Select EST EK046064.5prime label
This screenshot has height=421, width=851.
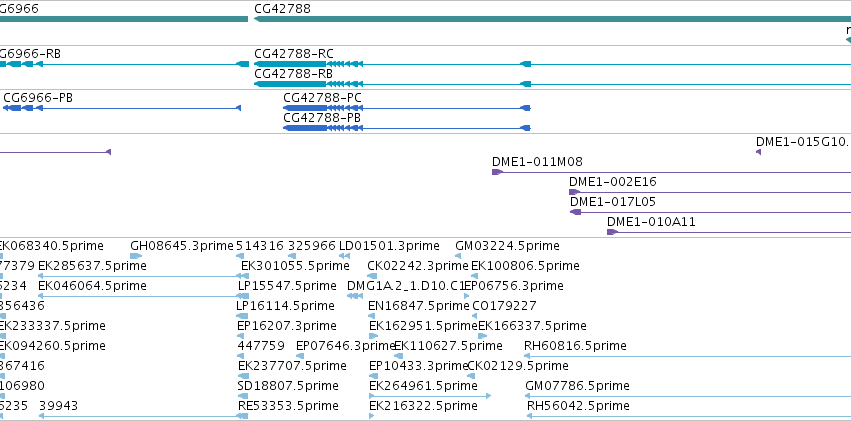tap(92, 286)
